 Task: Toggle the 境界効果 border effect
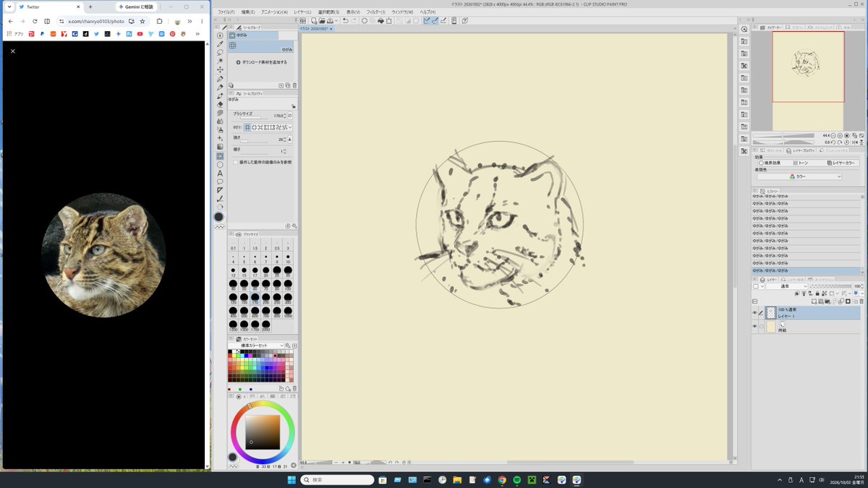tap(769, 163)
